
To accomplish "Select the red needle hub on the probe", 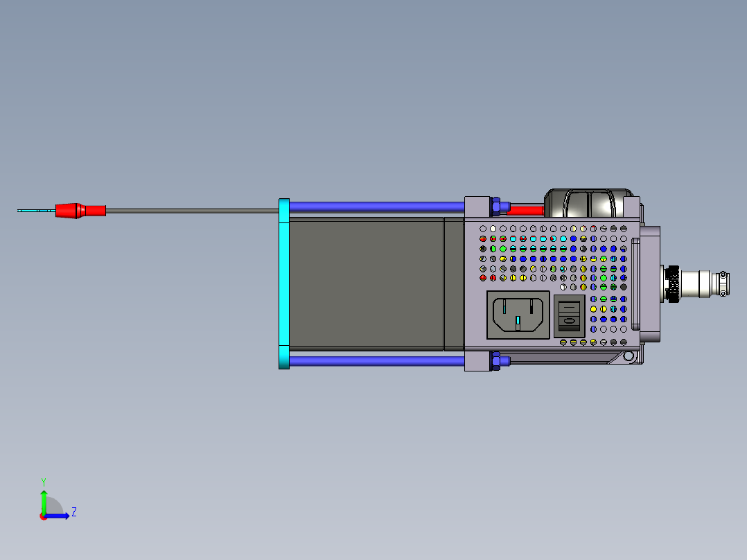I will click(80, 211).
